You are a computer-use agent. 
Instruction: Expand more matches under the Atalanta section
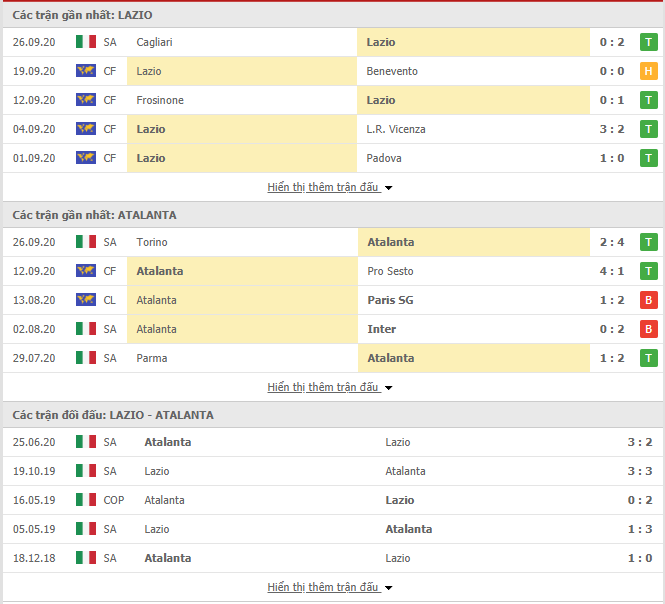(330, 387)
